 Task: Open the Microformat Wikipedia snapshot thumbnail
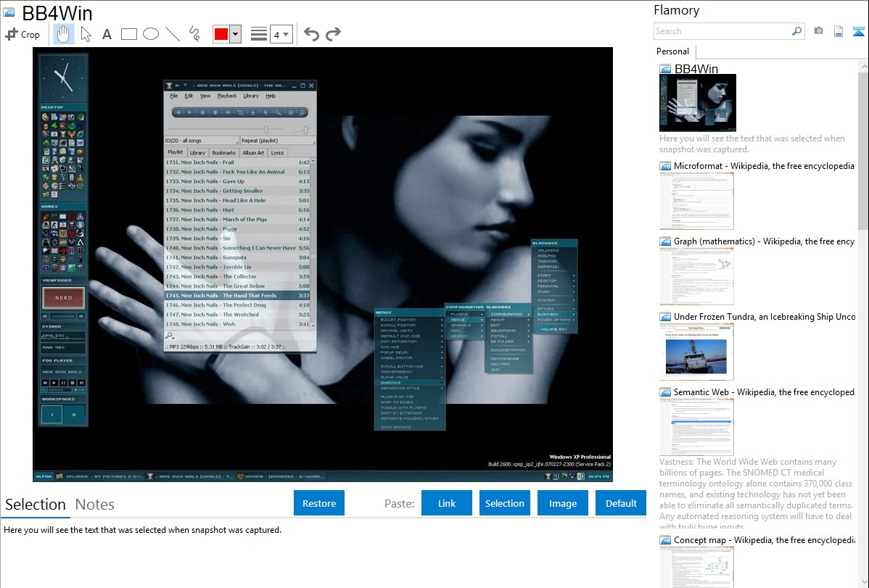click(696, 202)
